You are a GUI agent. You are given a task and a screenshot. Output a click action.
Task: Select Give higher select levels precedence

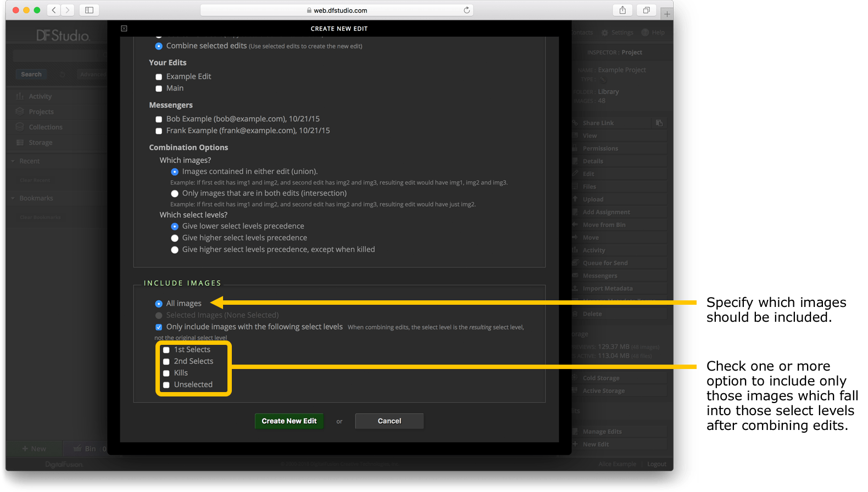point(175,238)
